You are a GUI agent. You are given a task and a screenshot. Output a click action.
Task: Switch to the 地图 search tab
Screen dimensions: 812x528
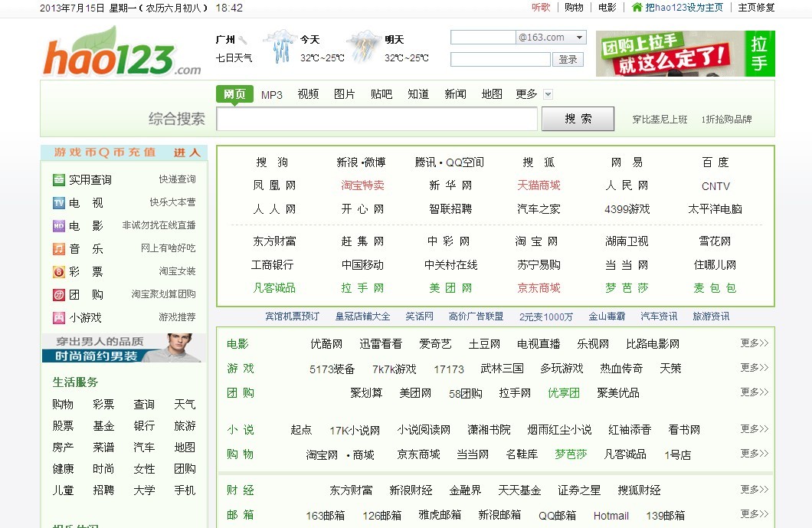(x=492, y=94)
